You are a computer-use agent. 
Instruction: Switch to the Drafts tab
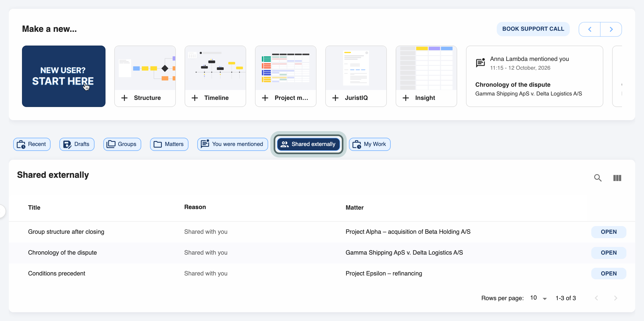tap(77, 144)
